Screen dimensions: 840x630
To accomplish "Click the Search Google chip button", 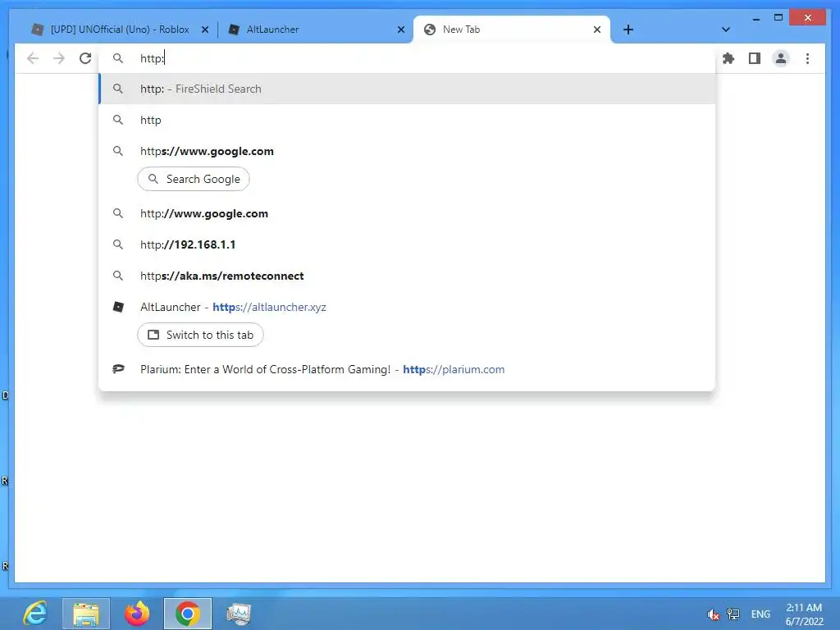I will [x=194, y=179].
